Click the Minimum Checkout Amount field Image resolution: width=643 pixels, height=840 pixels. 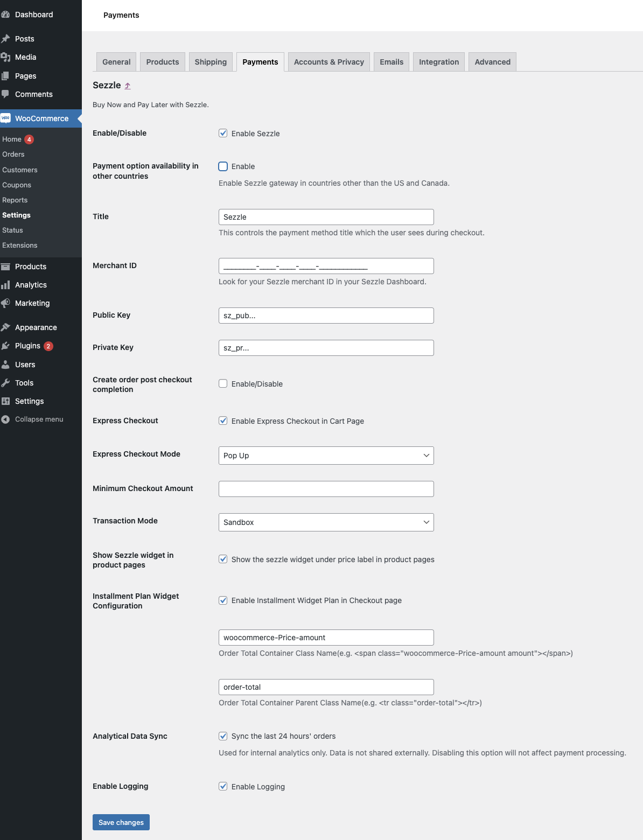coord(326,489)
